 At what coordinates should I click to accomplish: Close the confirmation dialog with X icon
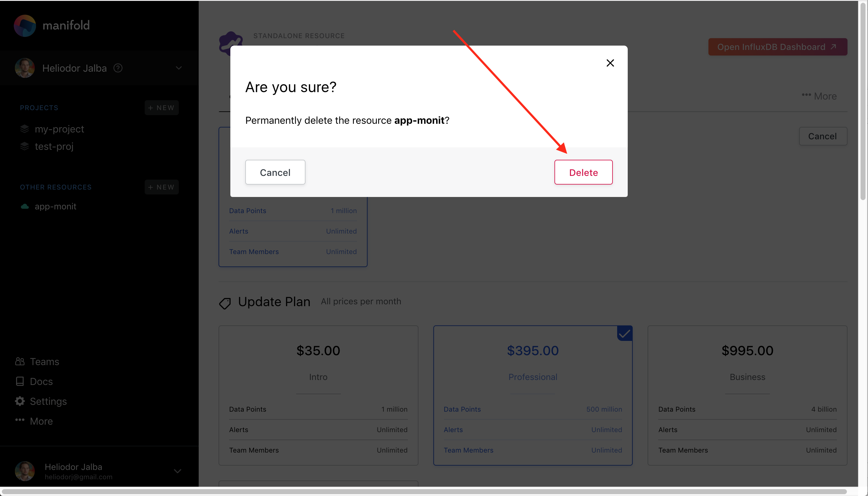click(610, 63)
